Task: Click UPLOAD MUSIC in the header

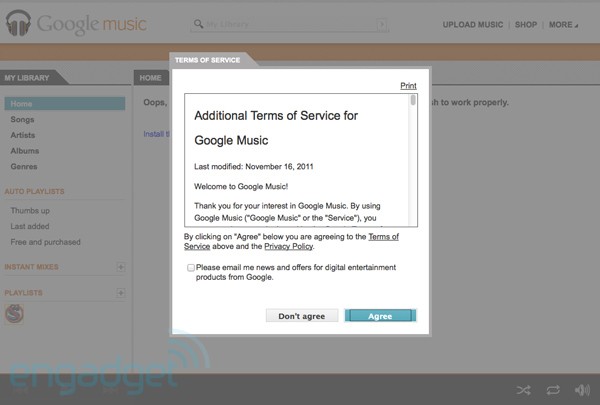Action: coord(473,25)
